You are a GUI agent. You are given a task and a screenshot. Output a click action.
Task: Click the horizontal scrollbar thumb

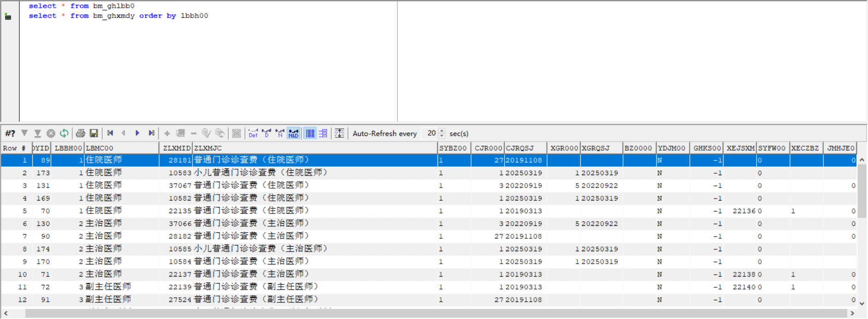[x=436, y=313]
